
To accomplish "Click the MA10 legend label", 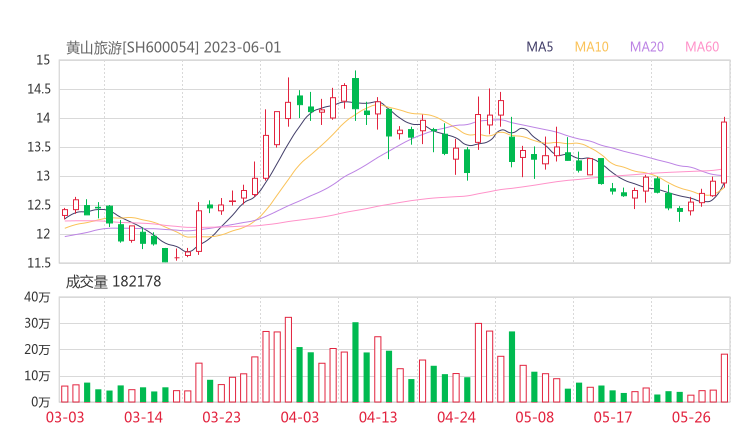I will click(x=591, y=47).
